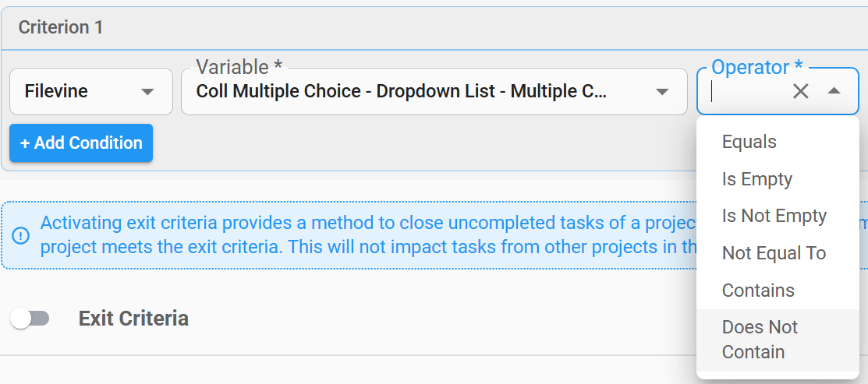Select Does Not Contain option

coord(760,340)
